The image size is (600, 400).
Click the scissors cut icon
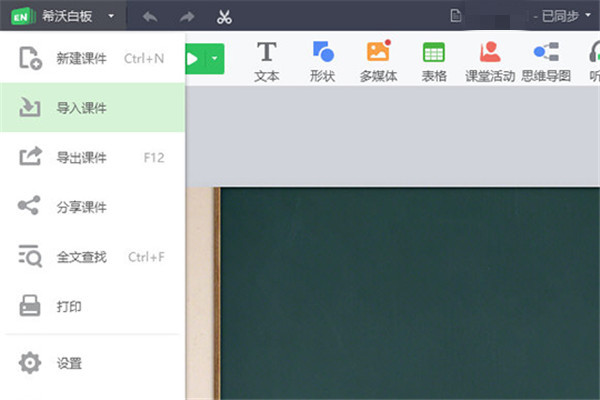223,17
